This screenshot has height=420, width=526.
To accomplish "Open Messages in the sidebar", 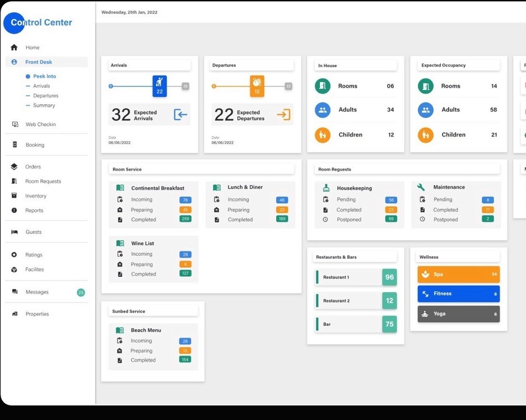I will [37, 292].
